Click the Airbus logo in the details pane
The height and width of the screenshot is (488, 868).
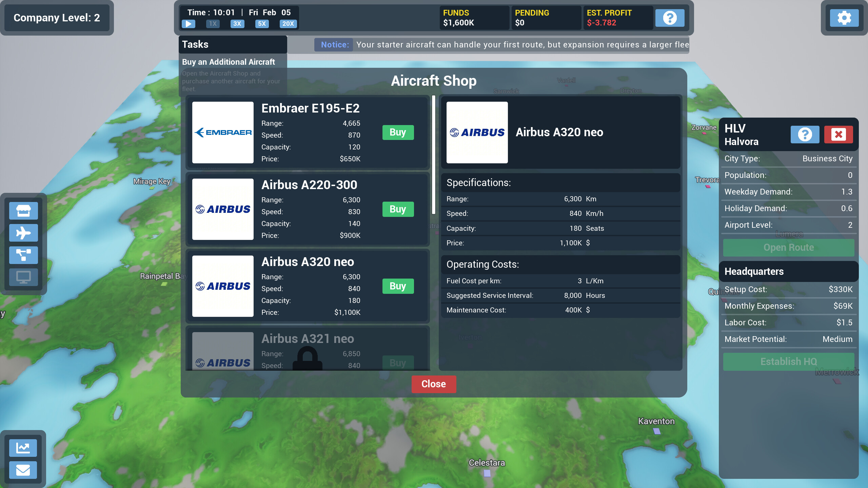[477, 133]
